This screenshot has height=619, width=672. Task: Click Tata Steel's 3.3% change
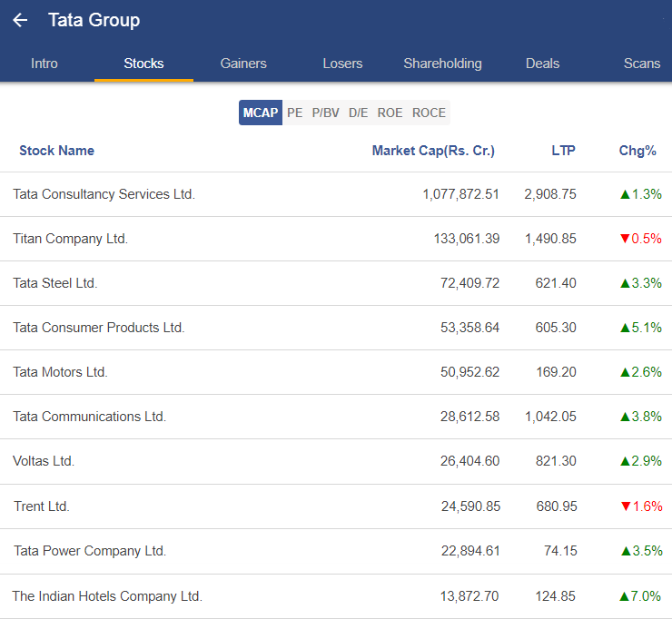(x=641, y=283)
